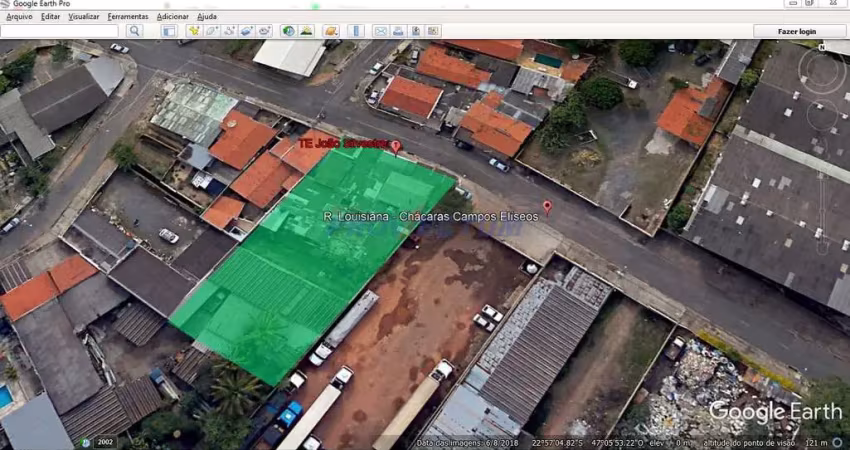Open the Ferramentas menu
850x450 pixels.
127,17
